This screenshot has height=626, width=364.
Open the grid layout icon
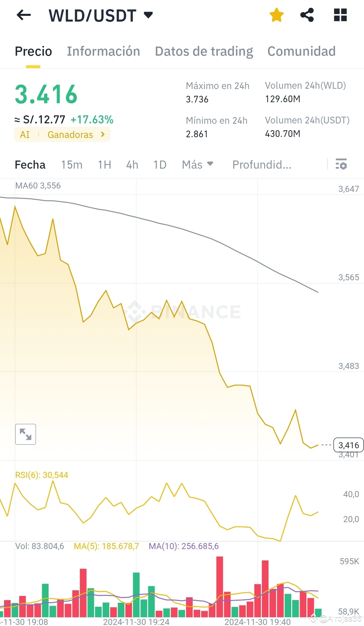pyautogui.click(x=340, y=15)
